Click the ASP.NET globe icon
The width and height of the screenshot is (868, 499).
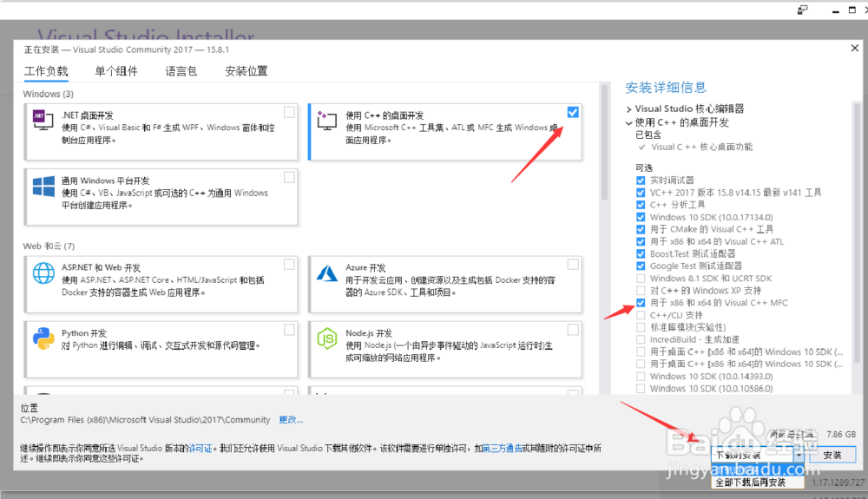pos(43,273)
